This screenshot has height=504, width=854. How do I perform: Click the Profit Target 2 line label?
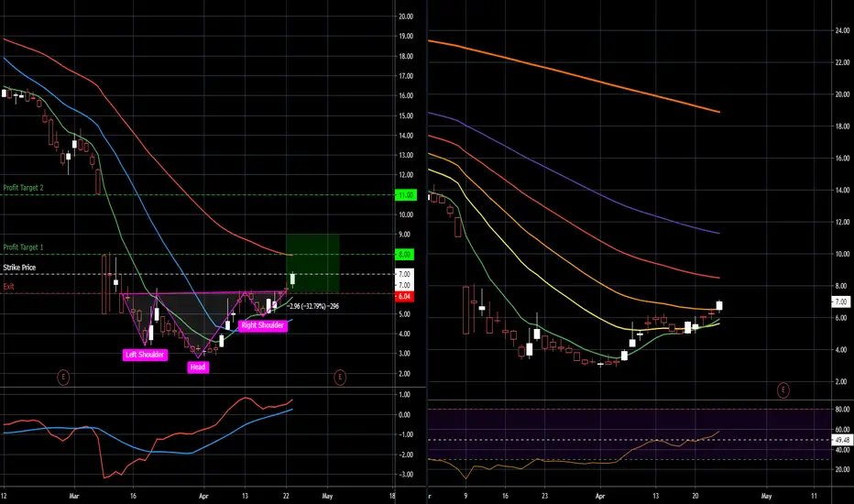[x=24, y=188]
